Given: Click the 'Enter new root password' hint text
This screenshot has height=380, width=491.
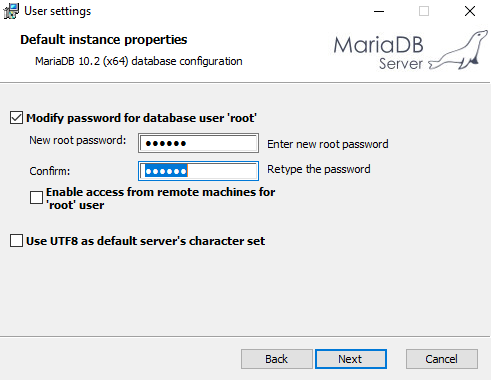Looking at the screenshot, I should coord(328,144).
